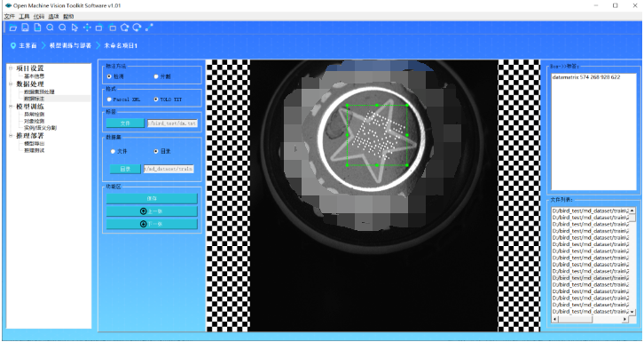Collapse the 模型训练 tree node
Image resolution: width=644 pixels, height=342 pixels.
point(12,107)
